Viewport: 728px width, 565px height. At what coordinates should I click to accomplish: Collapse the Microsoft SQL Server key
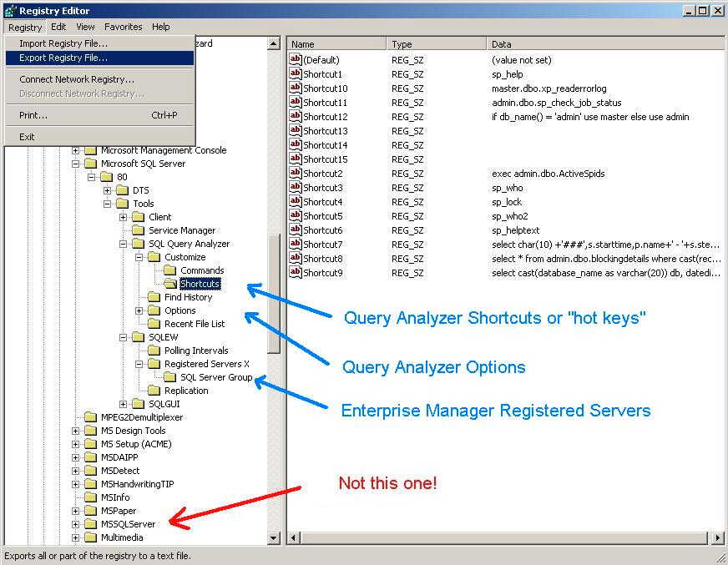click(x=75, y=164)
